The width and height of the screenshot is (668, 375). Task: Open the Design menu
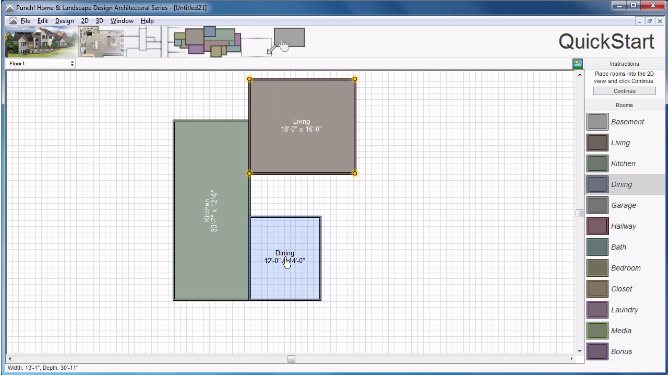64,20
